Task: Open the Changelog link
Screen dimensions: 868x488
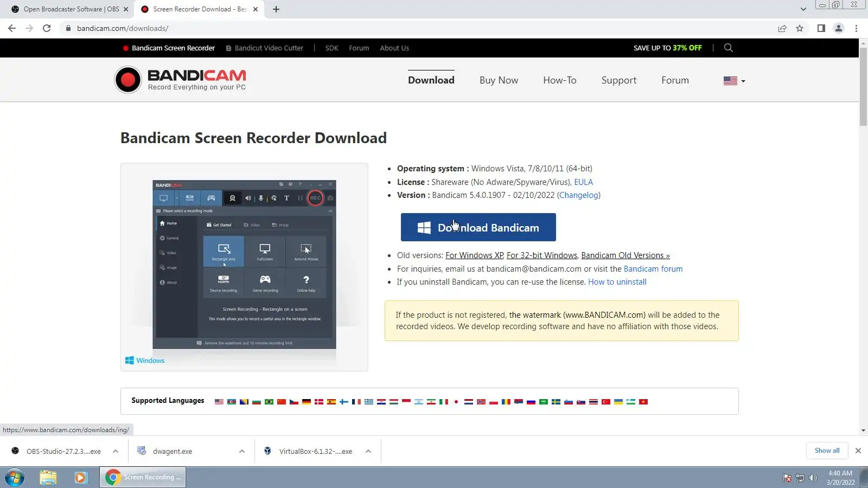Action: (x=579, y=195)
